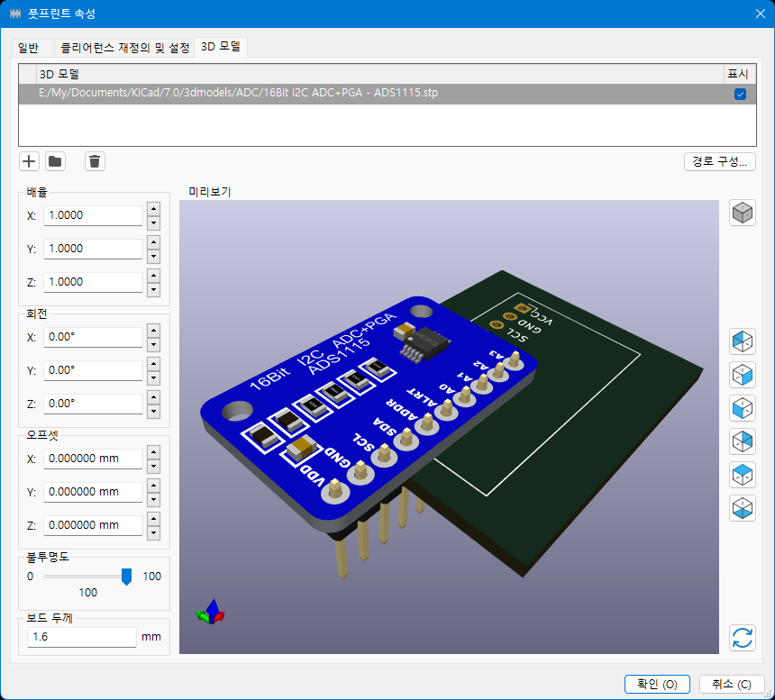
Task: Add a new 3D model with plus icon
Action: (29, 161)
